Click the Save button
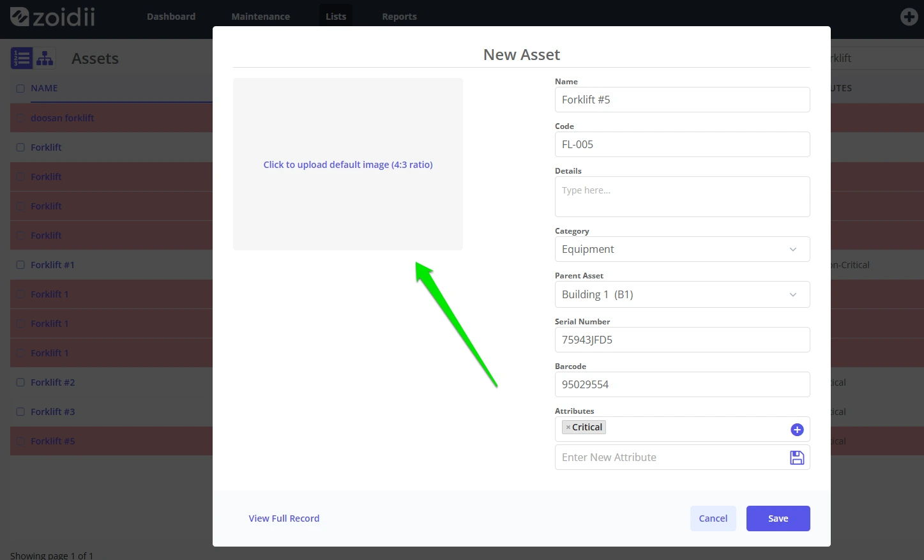The image size is (924, 560). pos(778,518)
